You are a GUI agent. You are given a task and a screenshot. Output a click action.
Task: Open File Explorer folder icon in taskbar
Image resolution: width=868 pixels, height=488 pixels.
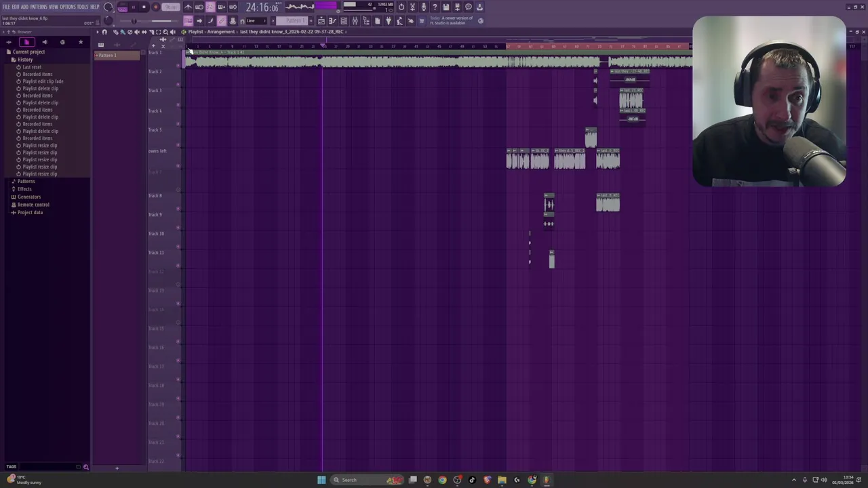[x=502, y=480]
